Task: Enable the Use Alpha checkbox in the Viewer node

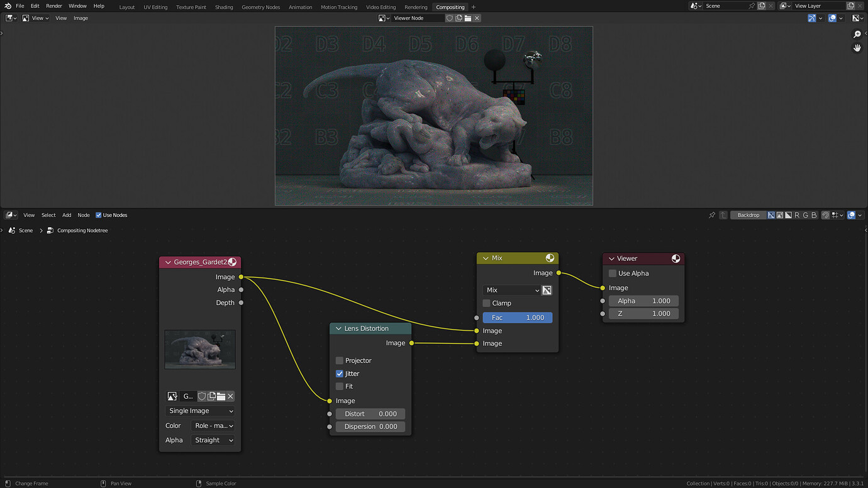Action: (x=613, y=274)
